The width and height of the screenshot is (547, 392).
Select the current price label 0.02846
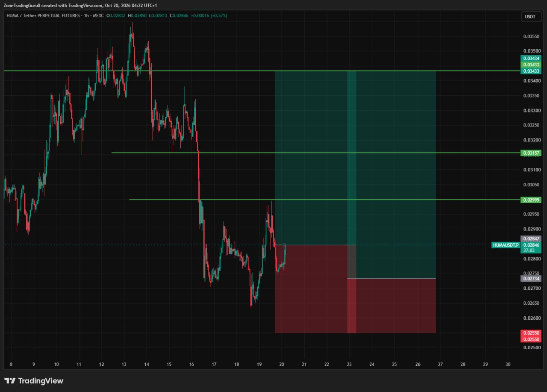click(531, 245)
